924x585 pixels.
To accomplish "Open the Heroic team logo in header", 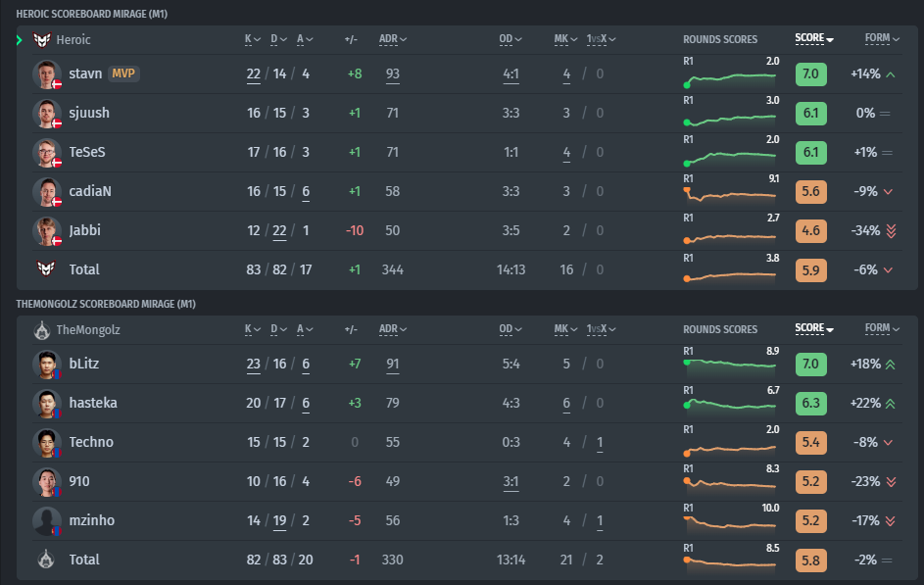I will pyautogui.click(x=41, y=39).
